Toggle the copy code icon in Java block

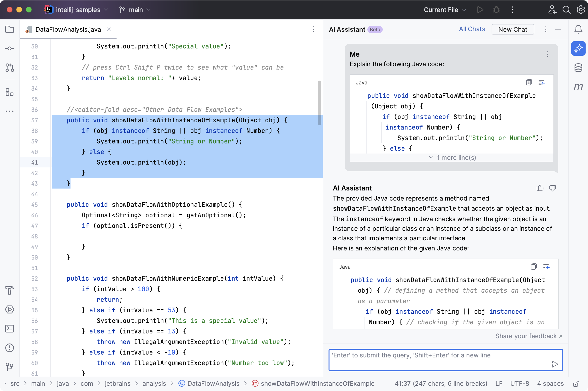tap(529, 83)
